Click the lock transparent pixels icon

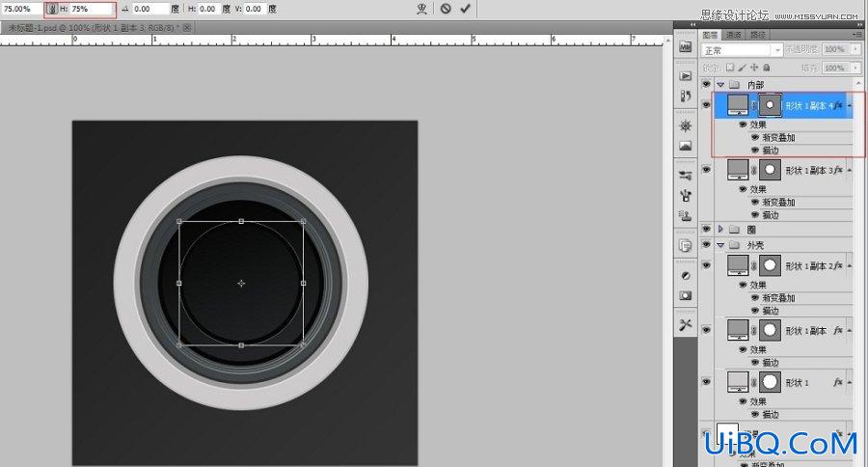pos(730,67)
